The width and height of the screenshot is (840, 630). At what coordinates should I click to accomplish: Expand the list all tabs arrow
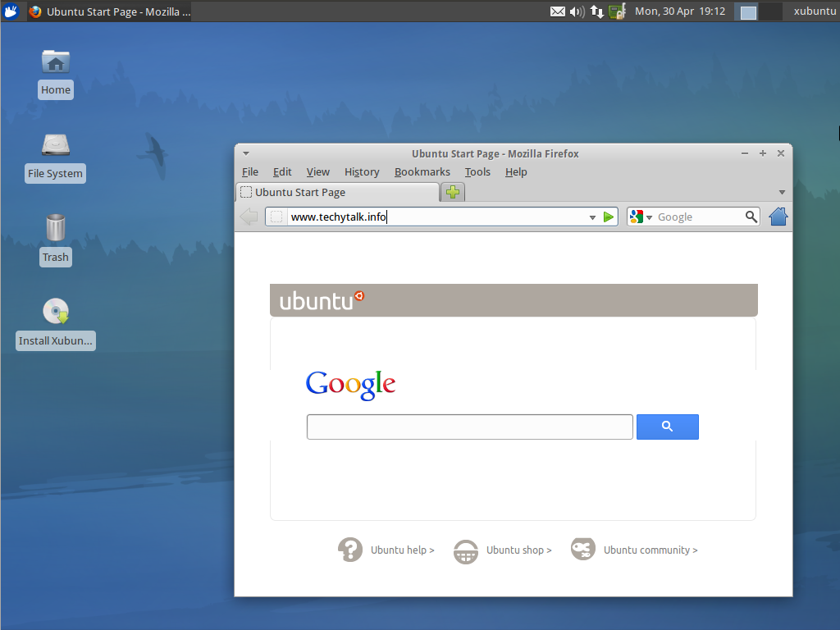coord(782,193)
